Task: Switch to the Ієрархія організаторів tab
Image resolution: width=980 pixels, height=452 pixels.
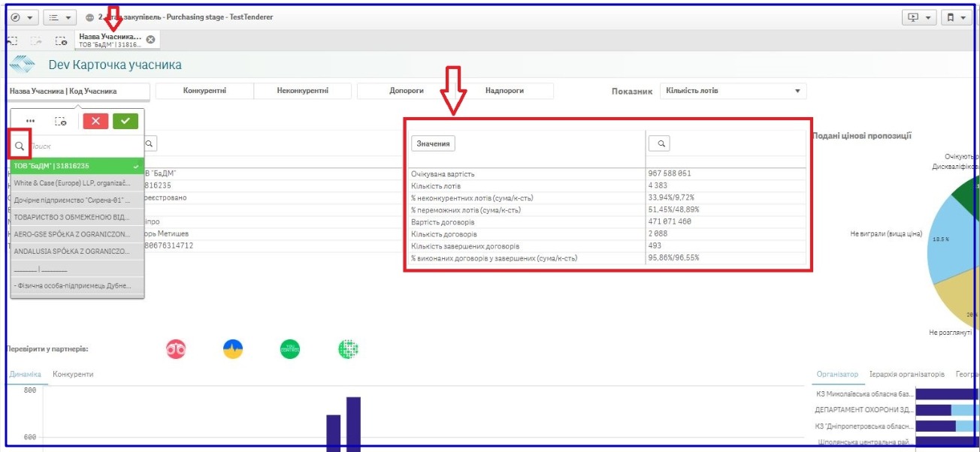Action: click(x=906, y=374)
